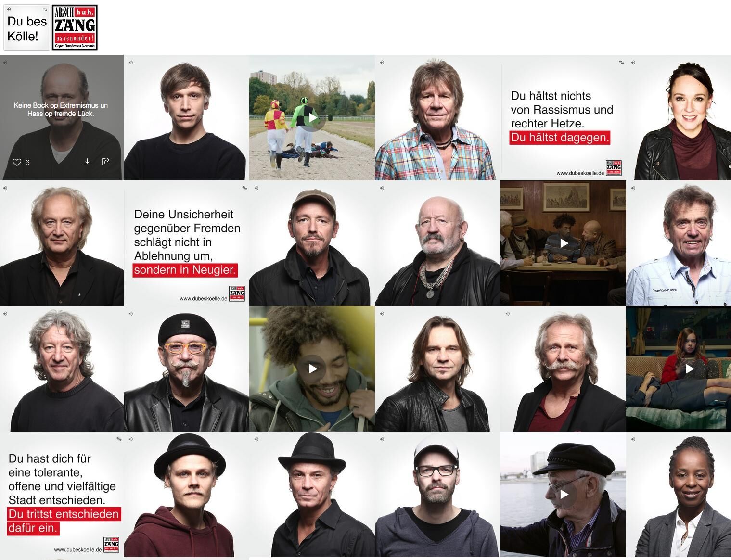
Task: Play the pub table scene video
Action: point(564,243)
